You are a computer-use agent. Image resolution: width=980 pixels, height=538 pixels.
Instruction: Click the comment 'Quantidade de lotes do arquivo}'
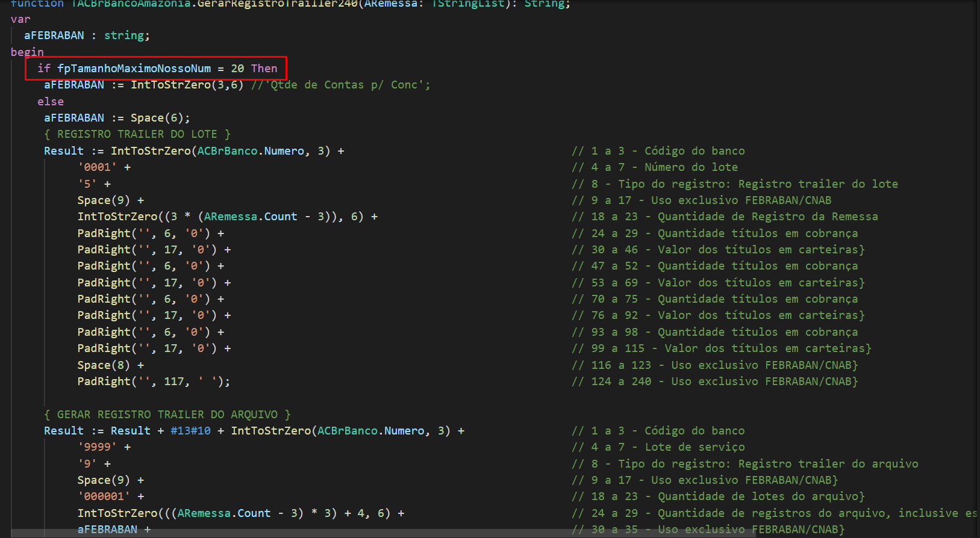761,496
